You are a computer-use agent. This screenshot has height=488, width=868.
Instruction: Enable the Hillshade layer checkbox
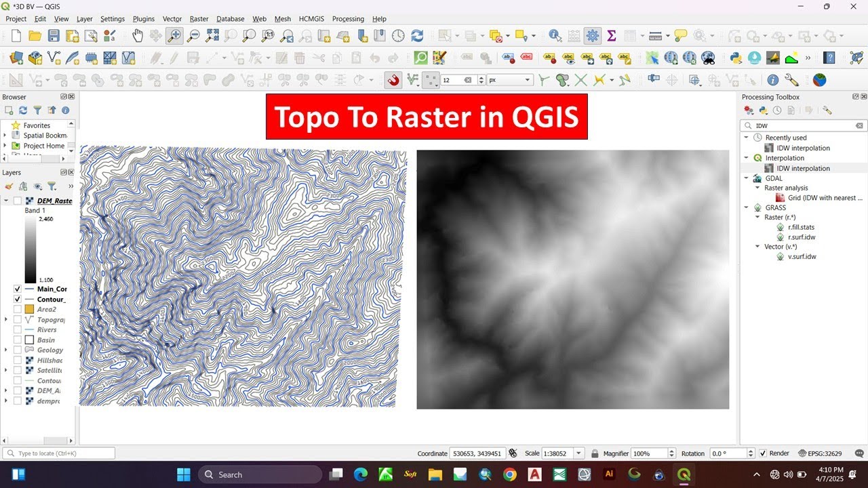click(17, 360)
